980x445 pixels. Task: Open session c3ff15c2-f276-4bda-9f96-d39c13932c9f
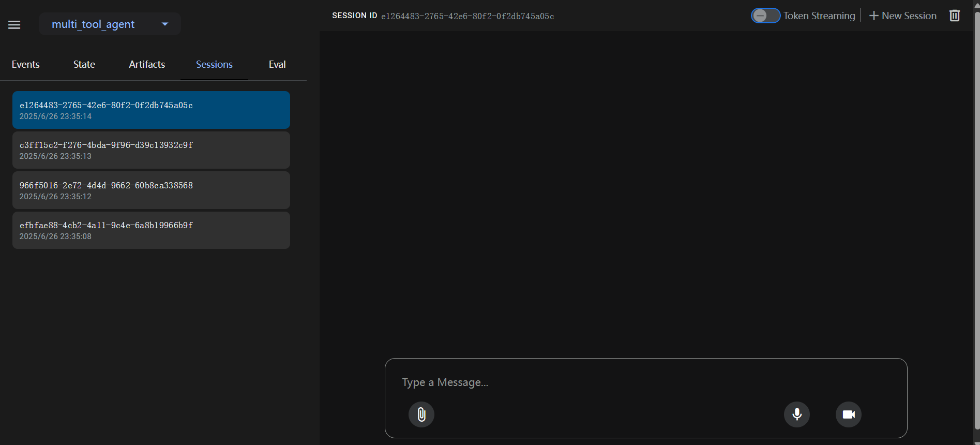click(x=151, y=150)
